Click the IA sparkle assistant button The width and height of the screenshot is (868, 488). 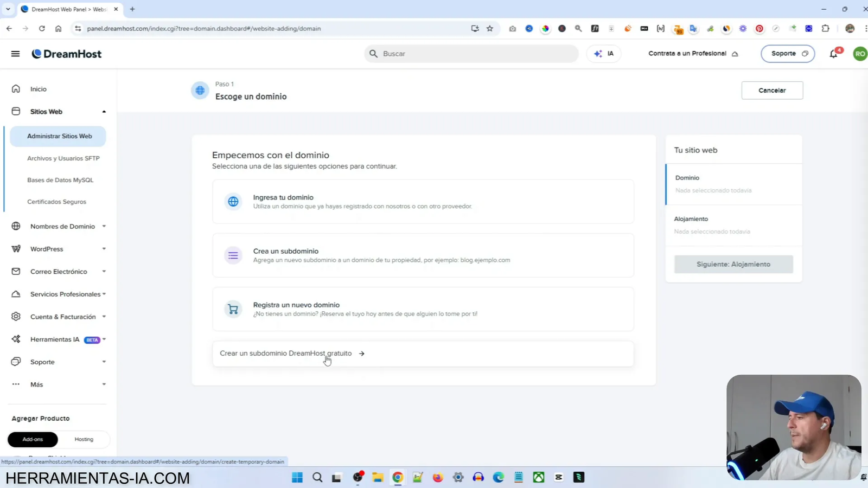(x=603, y=53)
